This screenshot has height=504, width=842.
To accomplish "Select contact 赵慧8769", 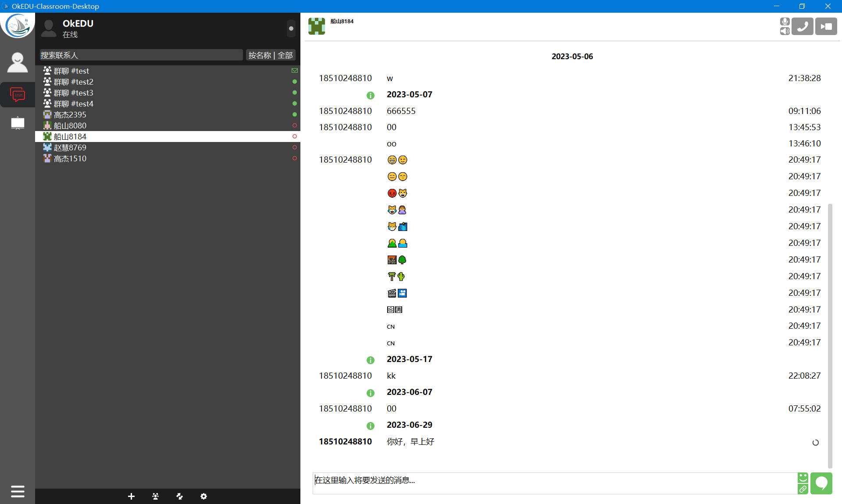I will tap(70, 148).
